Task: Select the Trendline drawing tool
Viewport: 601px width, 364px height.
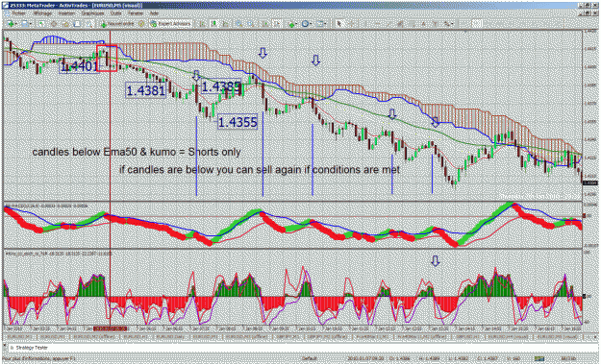Action: (388, 24)
